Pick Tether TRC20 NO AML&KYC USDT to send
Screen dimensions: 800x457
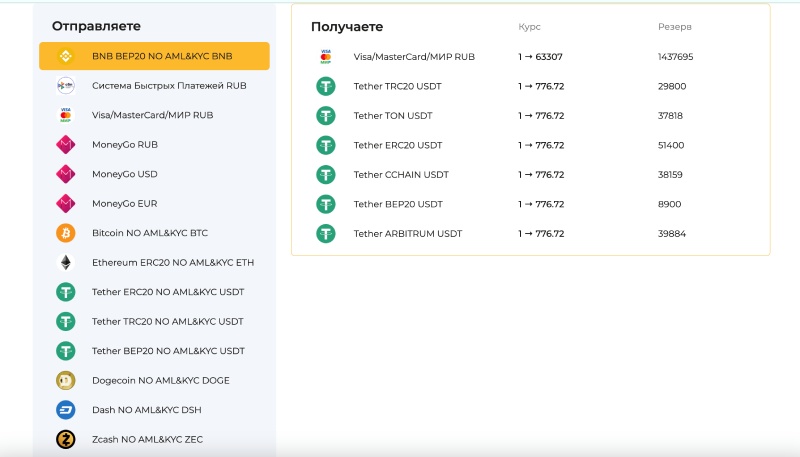(x=167, y=321)
